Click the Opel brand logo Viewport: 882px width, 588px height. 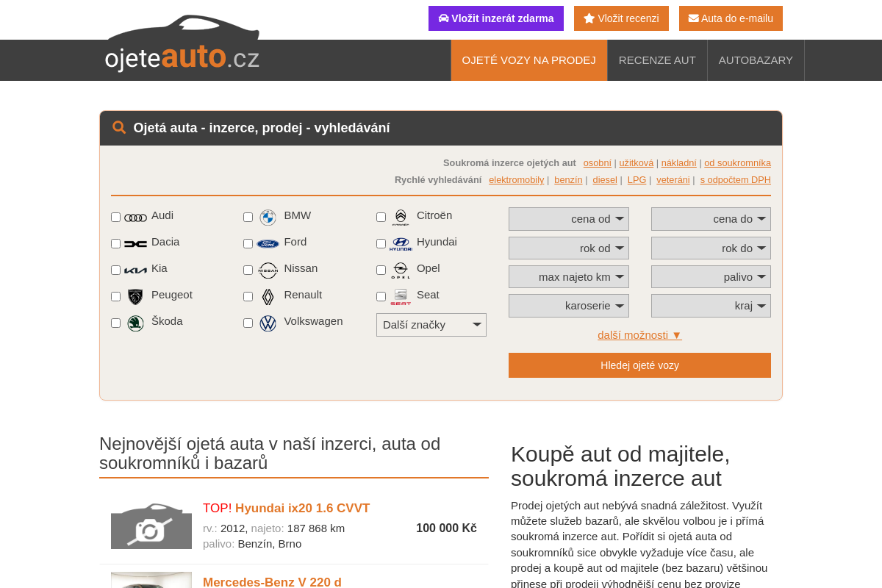point(401,270)
